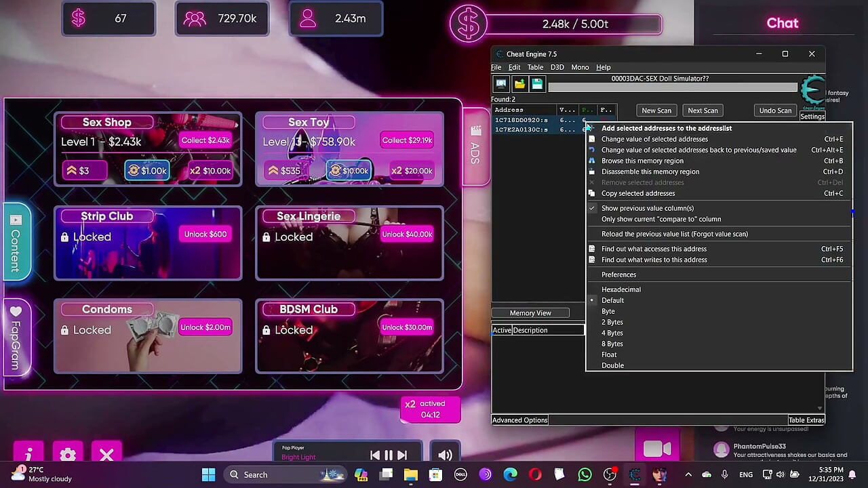Choose Add selected addresses to the addresslist

719,128
